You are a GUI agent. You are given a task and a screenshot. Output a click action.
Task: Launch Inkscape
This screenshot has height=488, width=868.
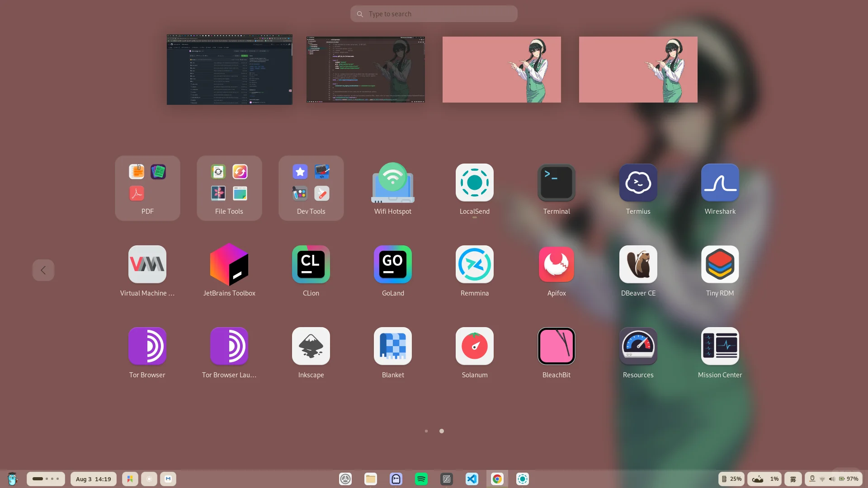(311, 346)
